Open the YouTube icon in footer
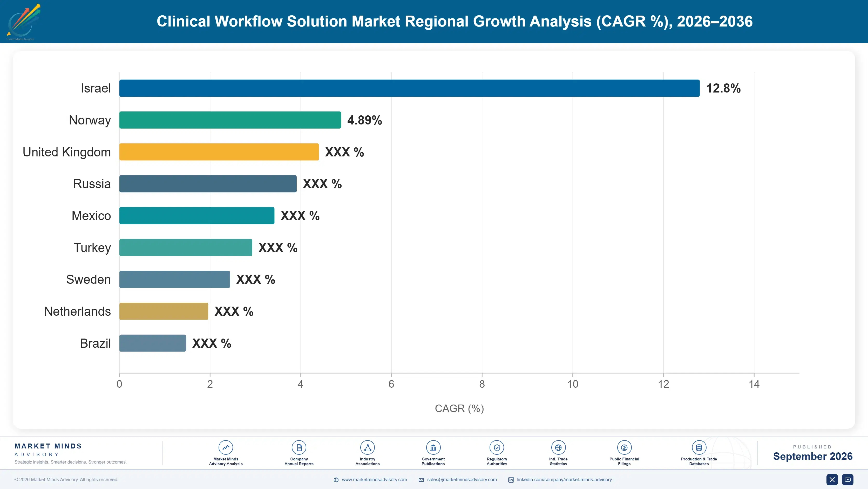 tap(848, 480)
